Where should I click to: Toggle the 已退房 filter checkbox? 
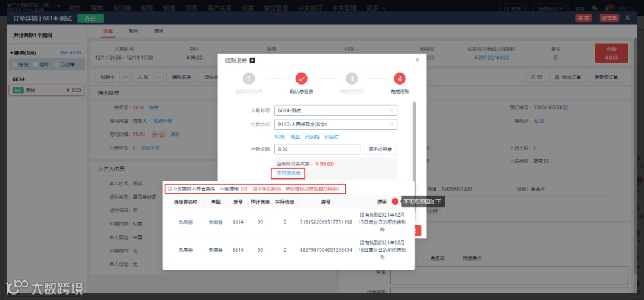tap(57, 64)
